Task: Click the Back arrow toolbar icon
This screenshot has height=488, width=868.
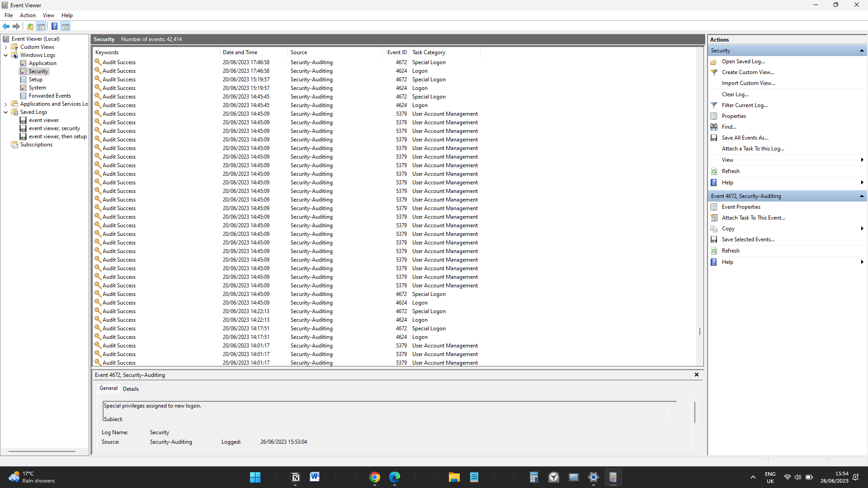Action: coord(6,26)
